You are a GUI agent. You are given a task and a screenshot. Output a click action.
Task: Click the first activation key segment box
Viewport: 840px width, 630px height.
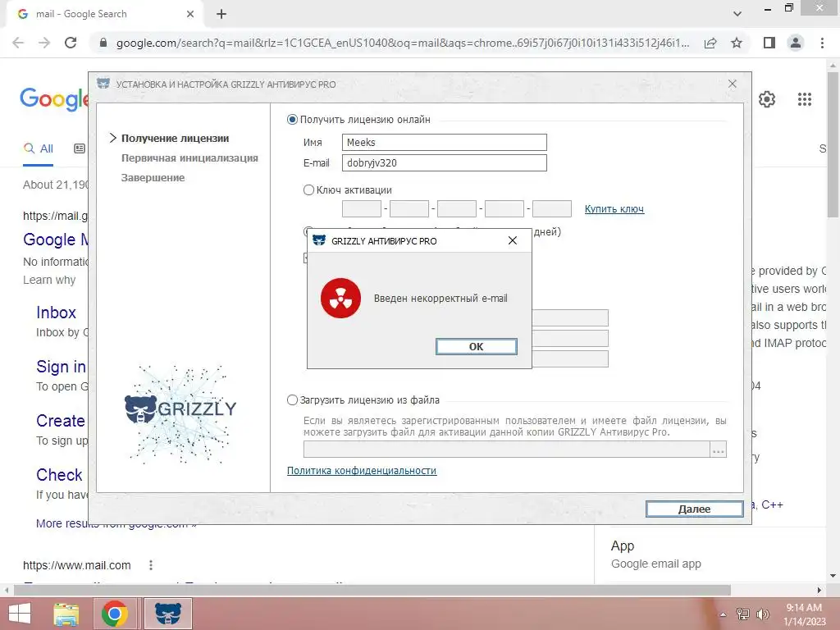click(x=362, y=209)
